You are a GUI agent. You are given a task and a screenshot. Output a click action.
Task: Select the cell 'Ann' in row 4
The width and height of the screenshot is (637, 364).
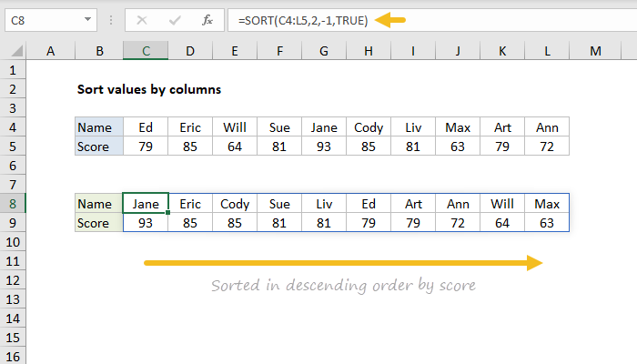pyautogui.click(x=547, y=127)
